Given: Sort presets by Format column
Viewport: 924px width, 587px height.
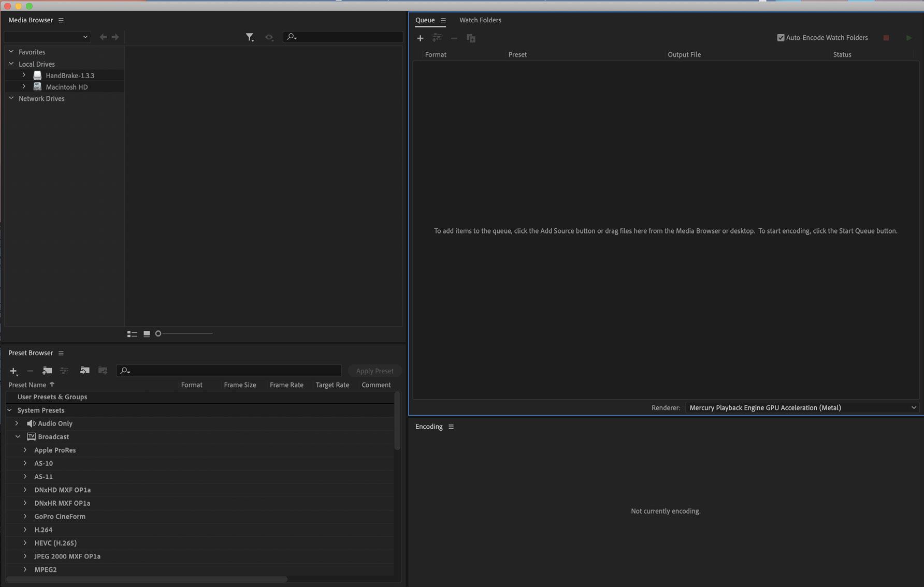Looking at the screenshot, I should [192, 385].
